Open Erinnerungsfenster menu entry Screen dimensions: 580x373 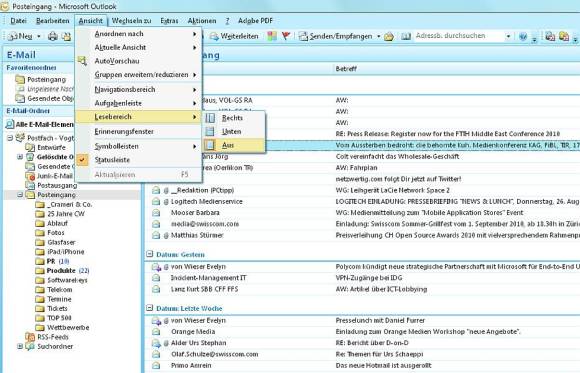[x=139, y=131]
